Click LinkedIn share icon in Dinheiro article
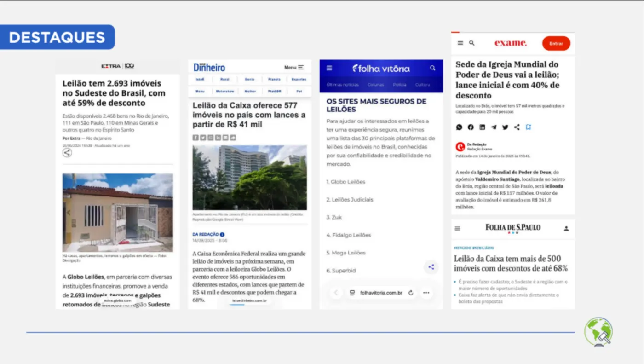This screenshot has height=364, width=644. coord(218,138)
